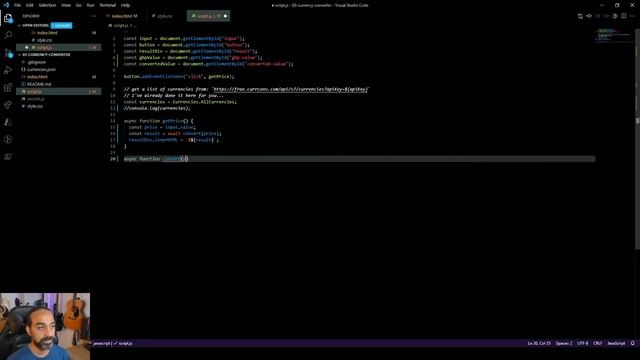Click the open changes icon in editor toolbar

(x=580, y=16)
